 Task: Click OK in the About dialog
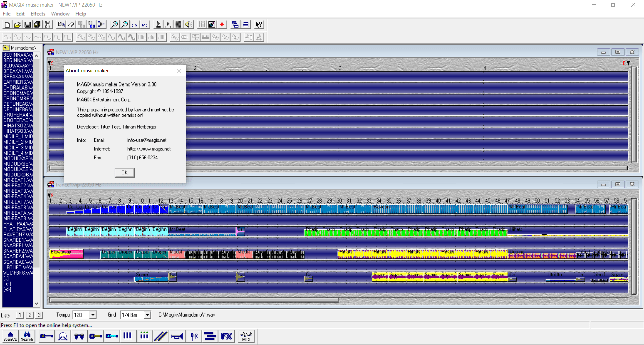(x=124, y=172)
